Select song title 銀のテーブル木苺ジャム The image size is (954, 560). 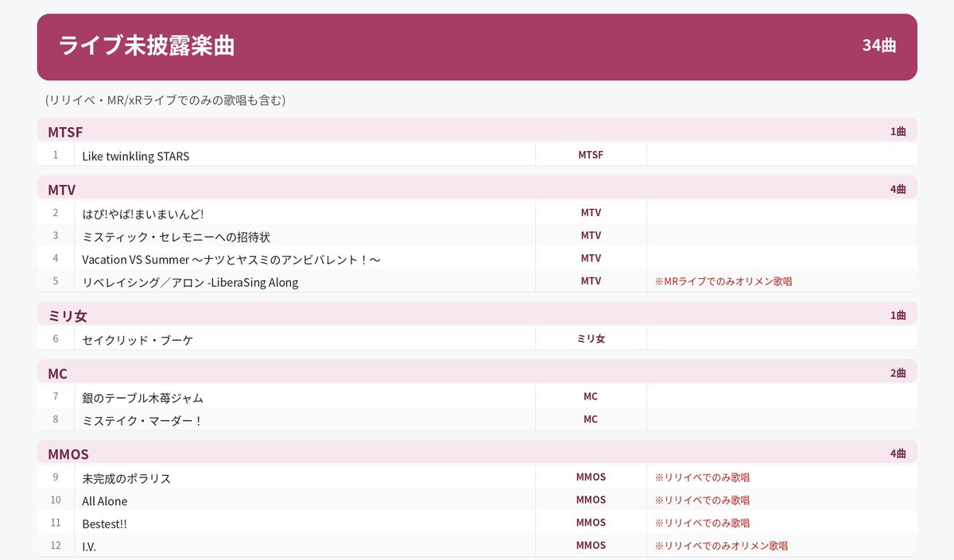pos(143,397)
